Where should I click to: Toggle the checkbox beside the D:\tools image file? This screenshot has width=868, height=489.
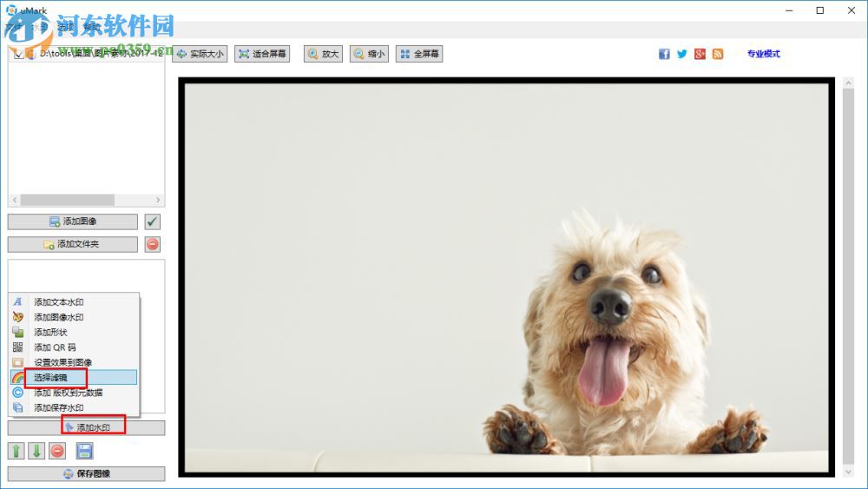coord(18,54)
